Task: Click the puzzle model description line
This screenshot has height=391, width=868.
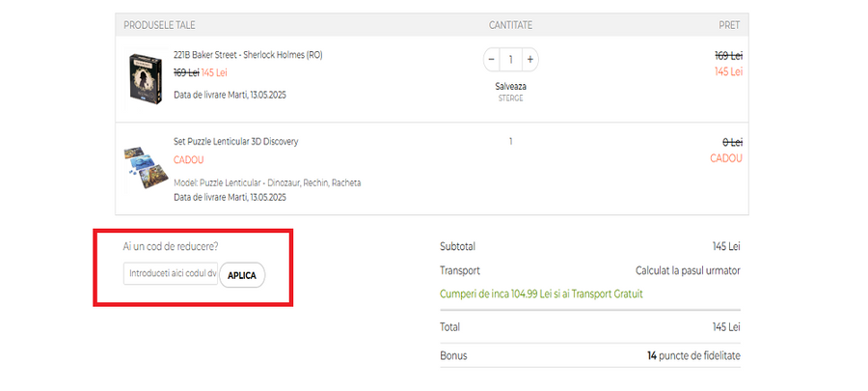Action: (267, 182)
